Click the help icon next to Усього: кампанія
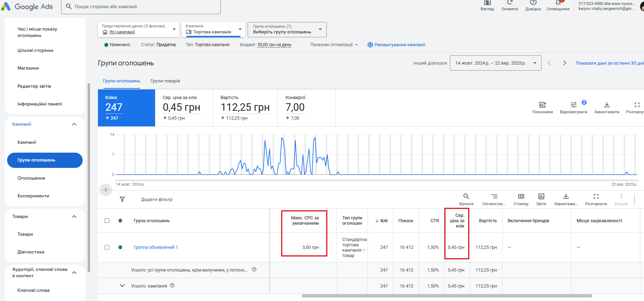Screen dimensions: 644x301 click(x=172, y=285)
